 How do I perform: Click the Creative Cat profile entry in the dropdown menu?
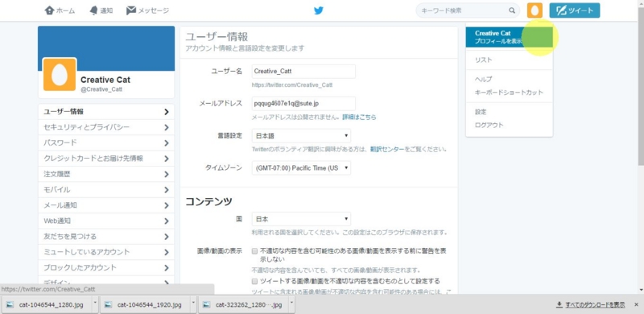coord(510,37)
